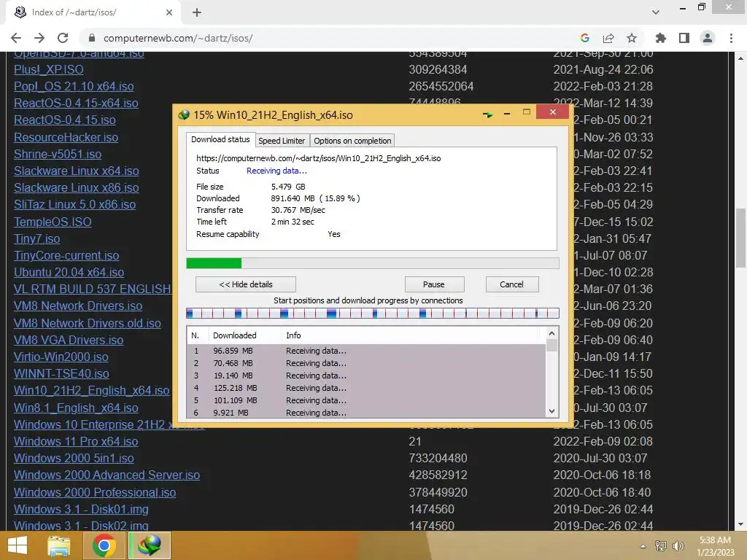This screenshot has width=747, height=560.
Task: Open the volume tray icon
Action: click(678, 545)
